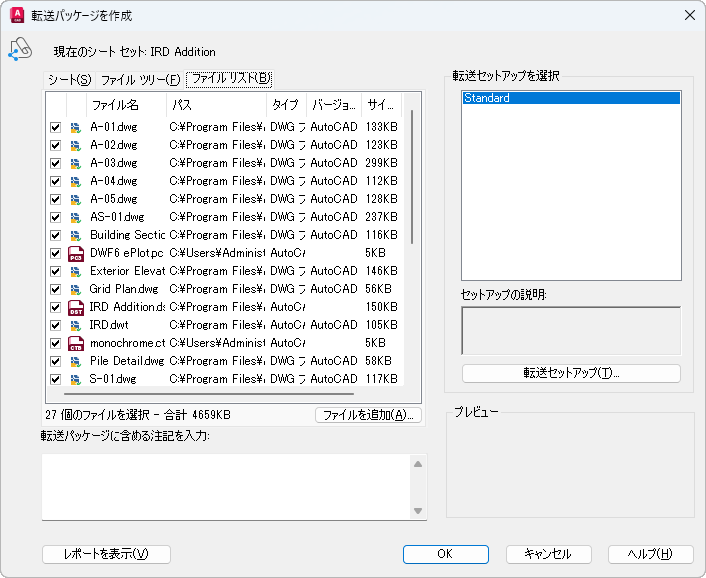Click notes area scroll up arrow
Viewport: 706px width, 578px height.
tap(418, 464)
